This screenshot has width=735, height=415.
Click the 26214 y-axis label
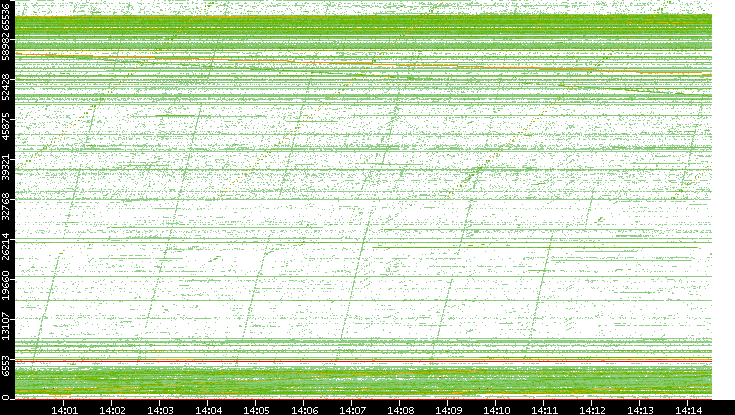point(5,246)
